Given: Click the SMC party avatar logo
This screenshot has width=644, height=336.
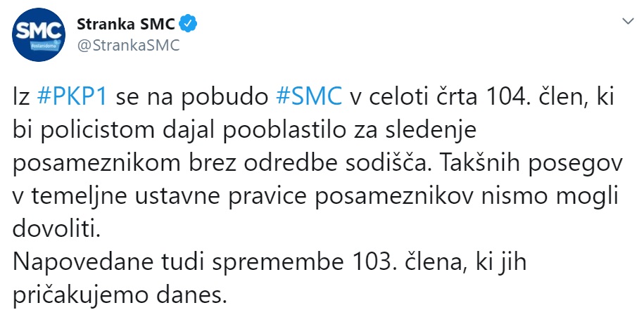Looking at the screenshot, I should point(39,35).
